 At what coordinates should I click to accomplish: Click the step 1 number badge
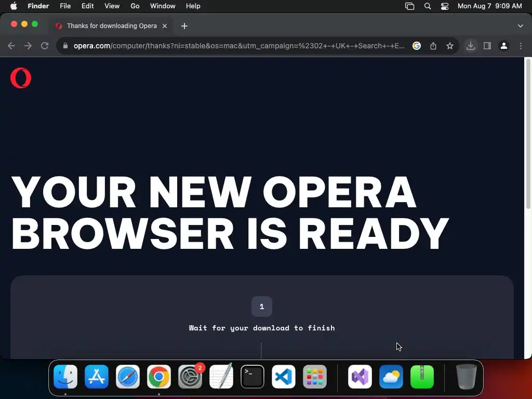pyautogui.click(x=262, y=307)
